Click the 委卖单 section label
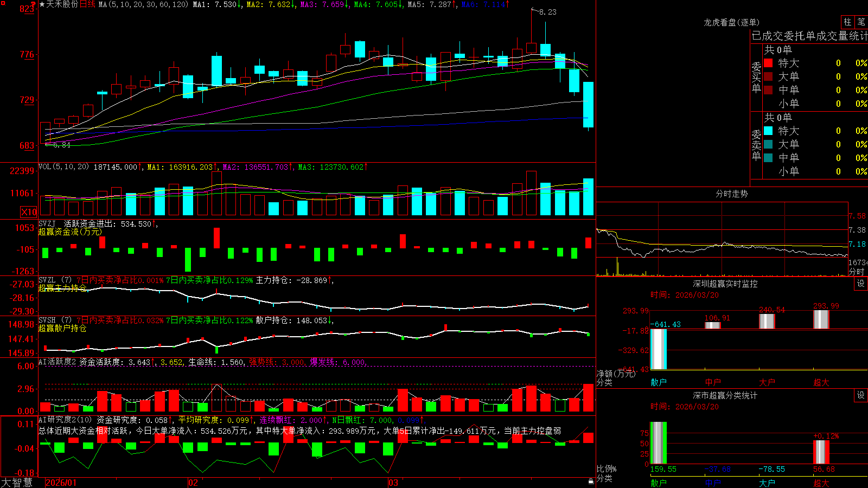Viewport: 868px width, 488px height. point(756,145)
